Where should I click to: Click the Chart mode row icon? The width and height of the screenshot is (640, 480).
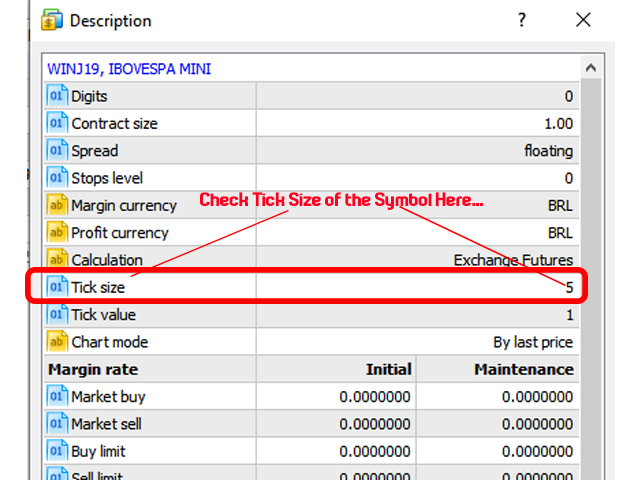click(57, 342)
